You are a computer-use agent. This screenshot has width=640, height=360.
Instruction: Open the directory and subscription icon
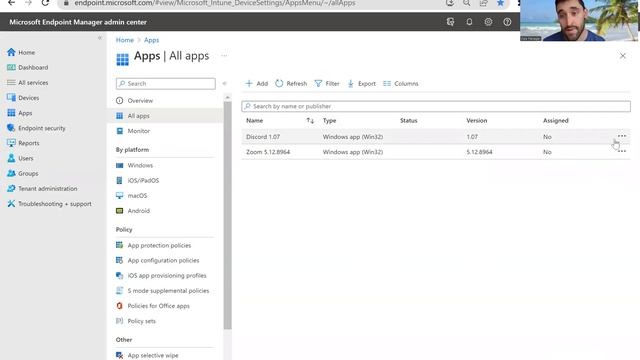pyautogui.click(x=450, y=22)
